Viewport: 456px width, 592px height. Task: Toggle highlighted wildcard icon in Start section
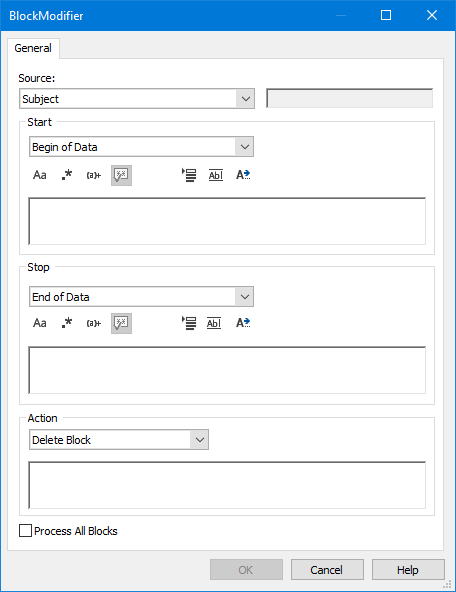[121, 175]
